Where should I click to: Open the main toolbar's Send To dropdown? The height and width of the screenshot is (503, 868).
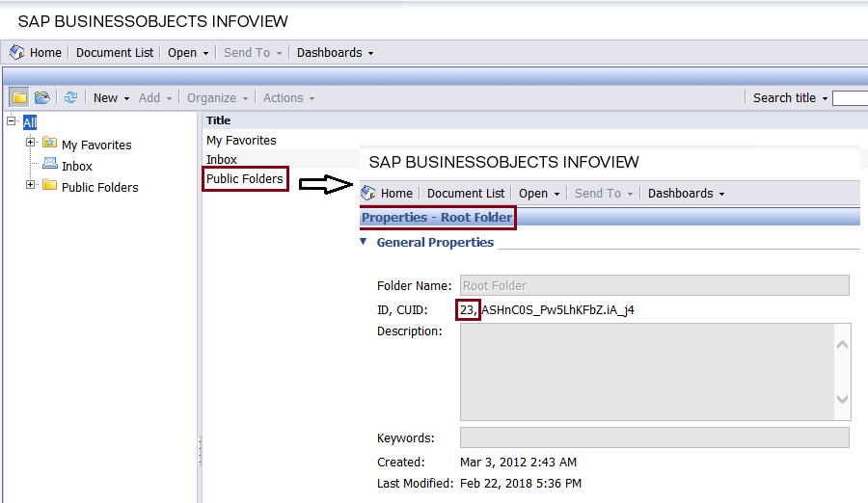click(x=253, y=53)
